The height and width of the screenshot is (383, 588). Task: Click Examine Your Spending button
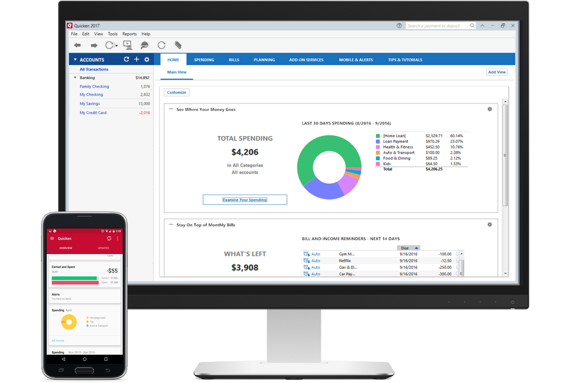coord(245,200)
